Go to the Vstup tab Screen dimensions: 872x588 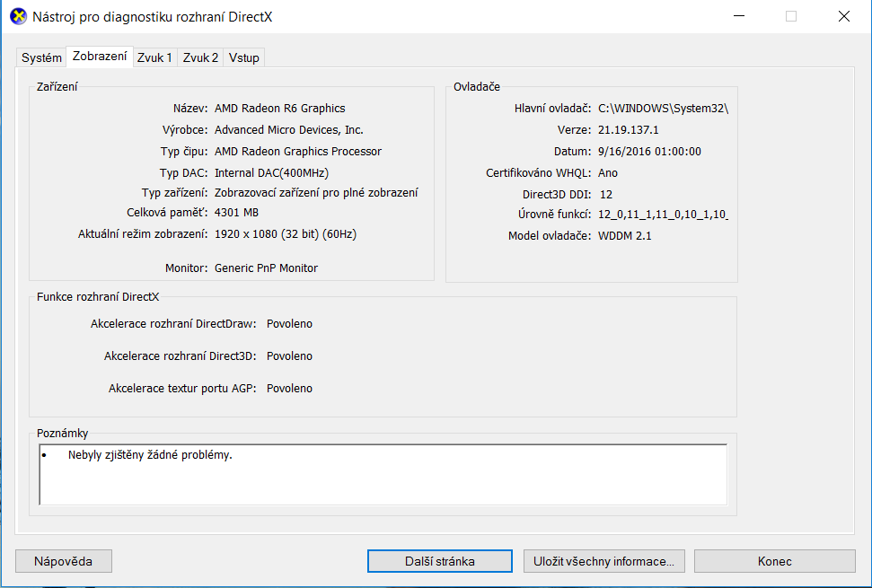pyautogui.click(x=243, y=57)
